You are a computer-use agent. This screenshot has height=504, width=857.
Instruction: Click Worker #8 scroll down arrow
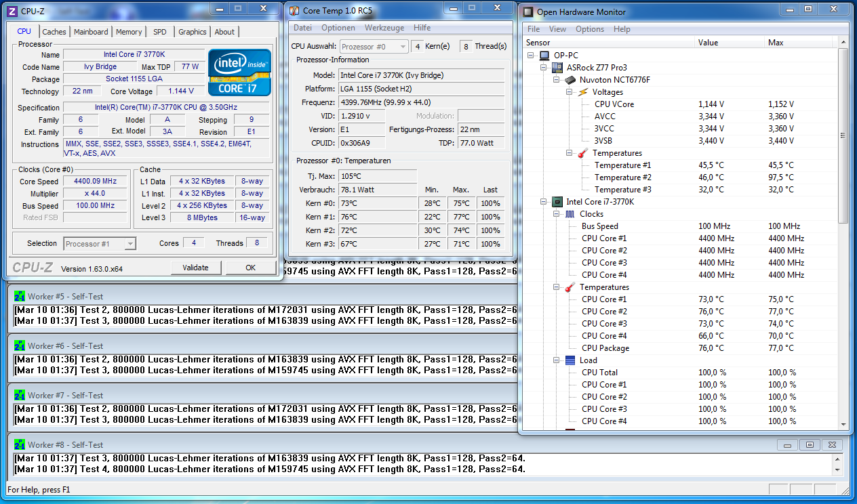point(838,469)
